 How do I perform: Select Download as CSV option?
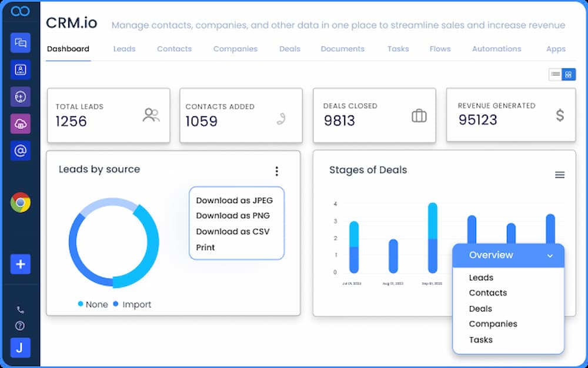(x=233, y=231)
